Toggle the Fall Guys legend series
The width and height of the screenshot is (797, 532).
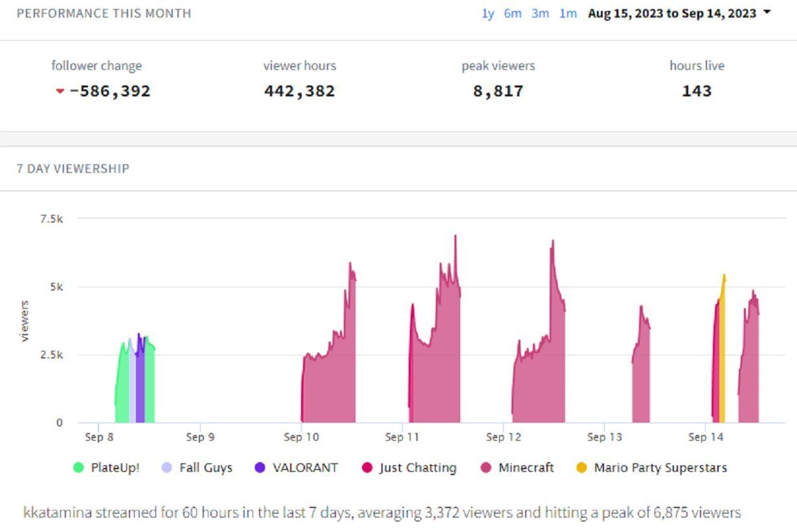pyautogui.click(x=205, y=468)
